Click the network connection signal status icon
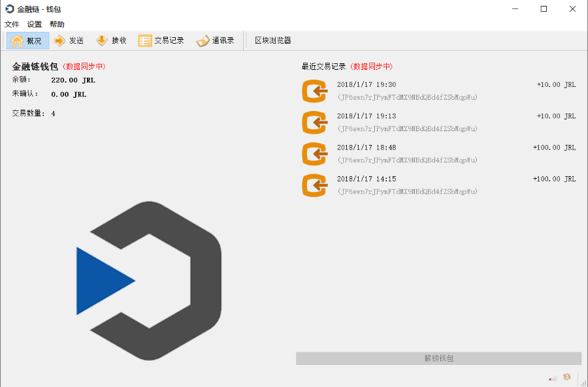The image size is (588, 387). tap(553, 377)
